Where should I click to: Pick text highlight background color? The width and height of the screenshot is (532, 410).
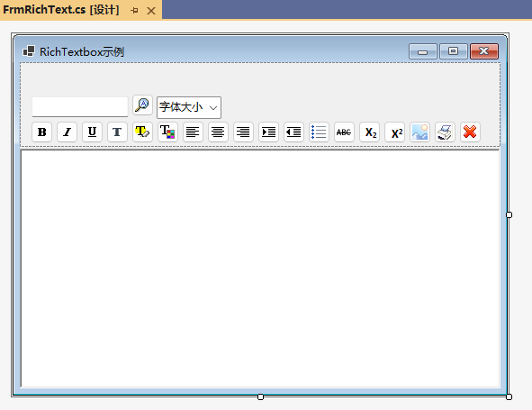pos(142,132)
